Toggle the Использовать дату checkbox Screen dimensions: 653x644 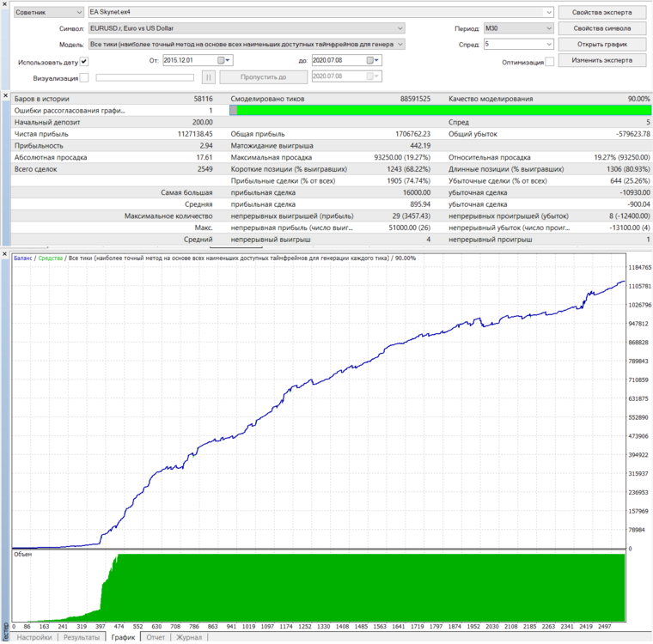click(x=84, y=62)
